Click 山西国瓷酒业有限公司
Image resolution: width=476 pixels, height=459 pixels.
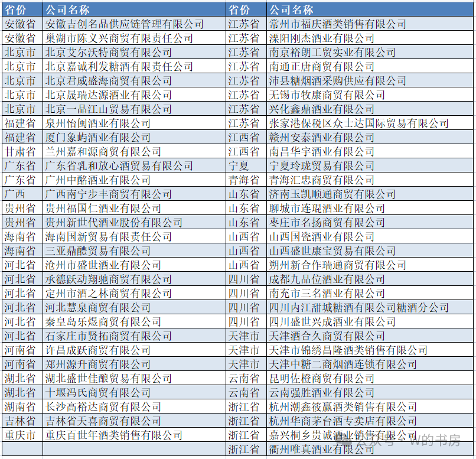(x=370, y=236)
